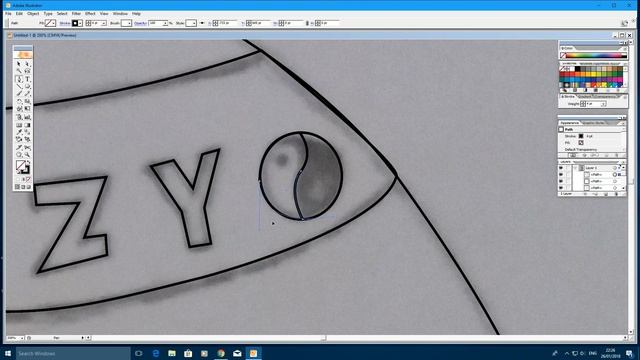
Task: Click the Opacity link in control bar
Action: pyautogui.click(x=140, y=23)
